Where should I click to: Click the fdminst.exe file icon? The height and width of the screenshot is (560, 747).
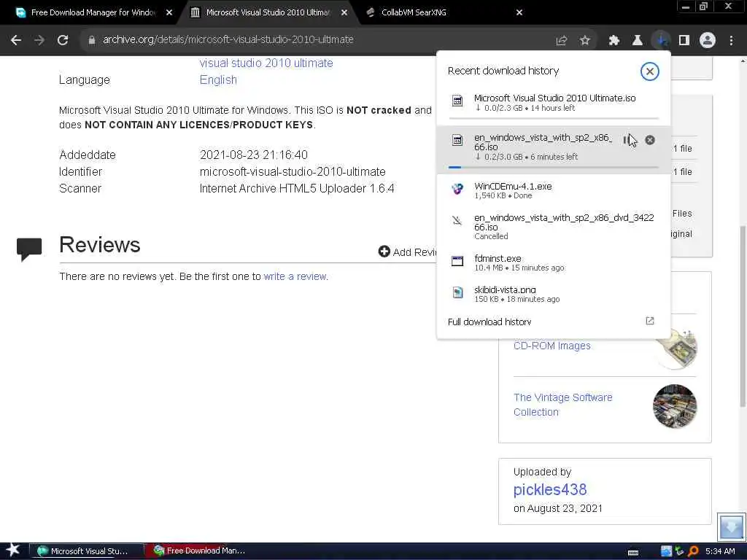click(x=457, y=261)
